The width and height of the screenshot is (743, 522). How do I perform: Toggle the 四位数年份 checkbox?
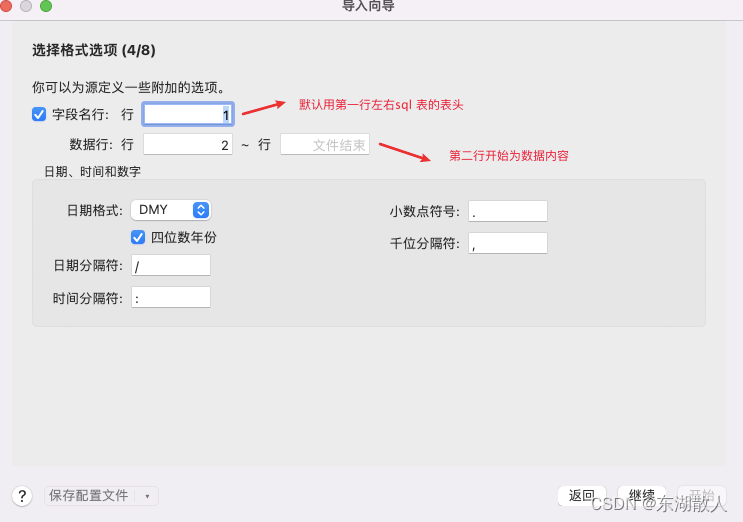click(x=138, y=237)
